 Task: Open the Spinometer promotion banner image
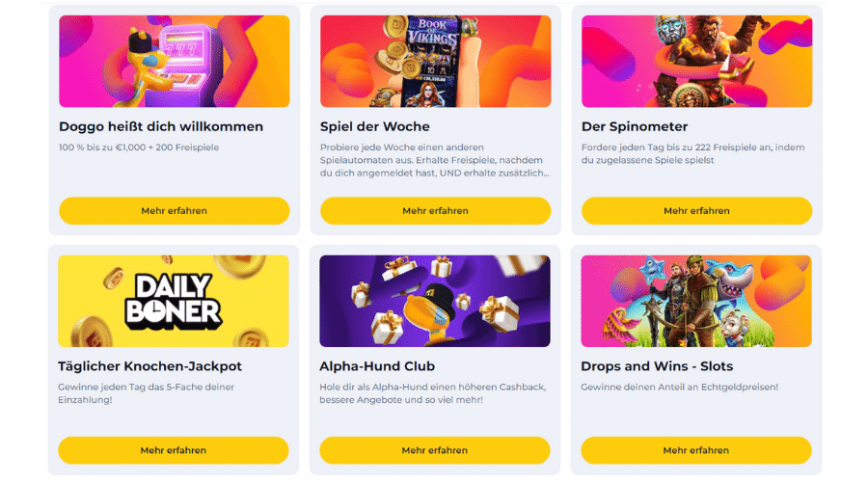(697, 62)
